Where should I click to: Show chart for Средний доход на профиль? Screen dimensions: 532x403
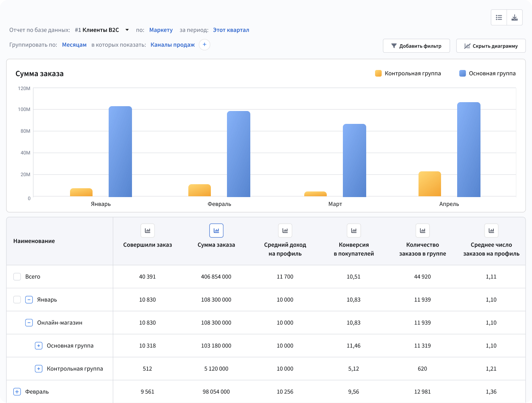click(x=285, y=230)
